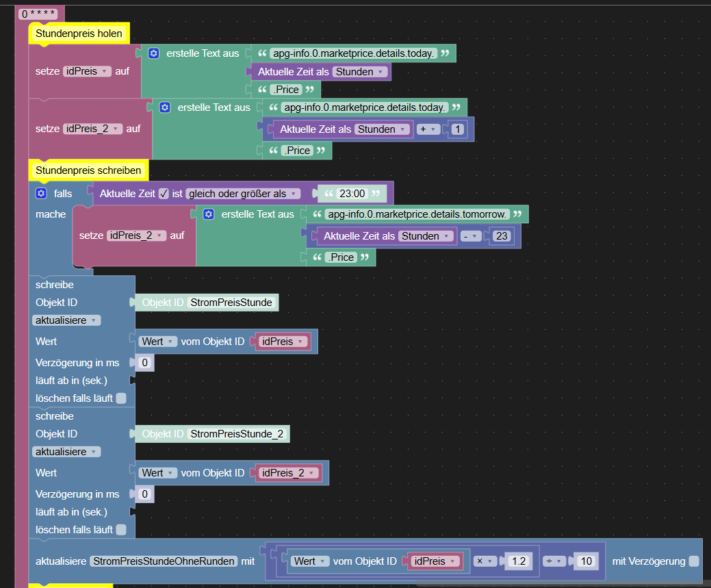Screen dimensions: 711x588
Task: Open gear settings on second 'erstelle Text aus' block
Action: pyautogui.click(x=165, y=107)
